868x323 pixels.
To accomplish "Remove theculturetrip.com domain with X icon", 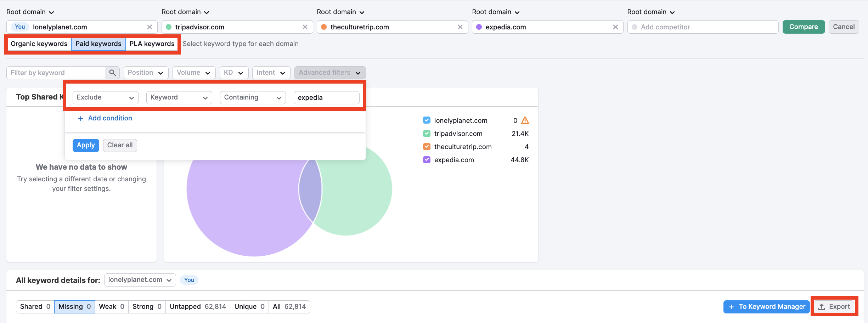I will pos(460,27).
